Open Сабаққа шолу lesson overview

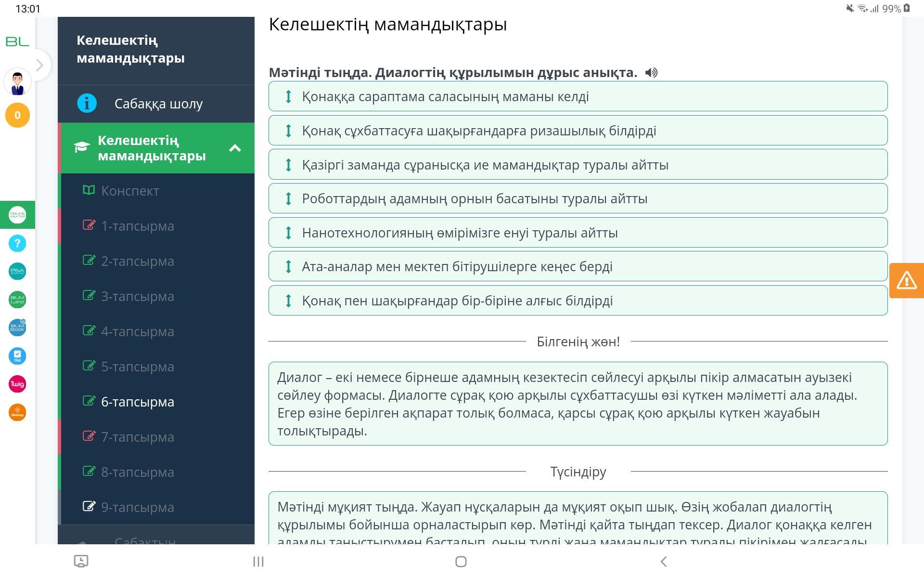click(x=158, y=104)
